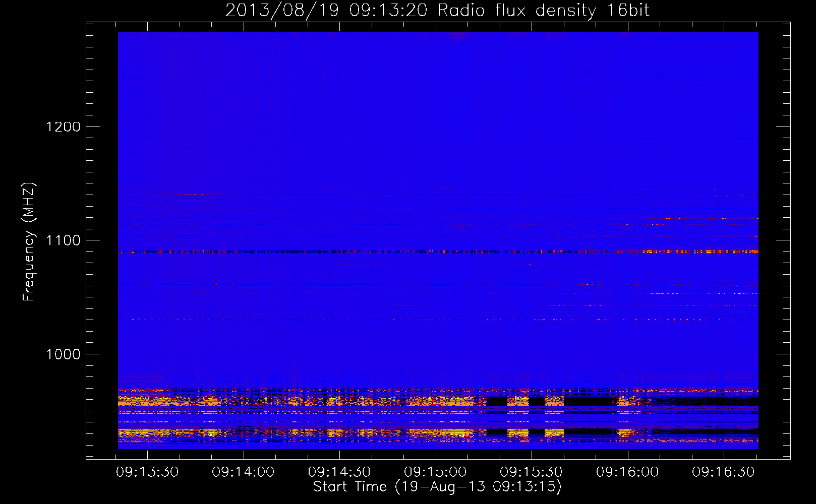
Task: Select the 'Frequency (MHZ)' y-axis label
Action: pos(29,242)
